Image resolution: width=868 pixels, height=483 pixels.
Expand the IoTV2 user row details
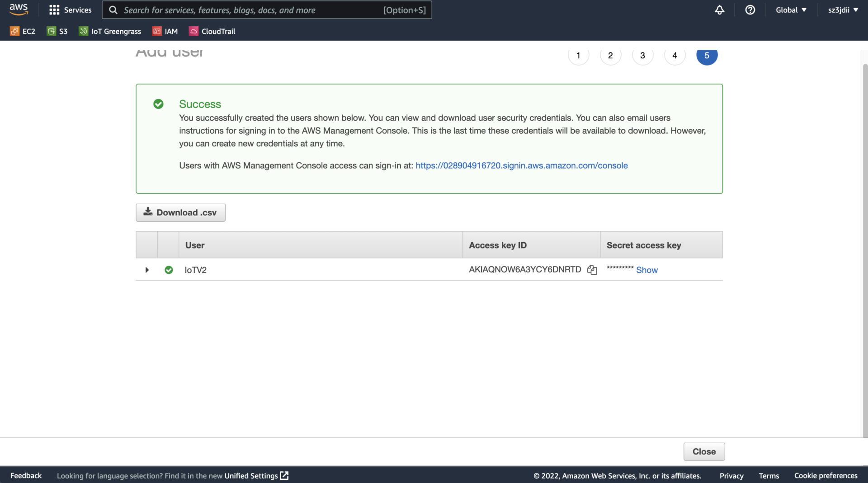click(147, 270)
